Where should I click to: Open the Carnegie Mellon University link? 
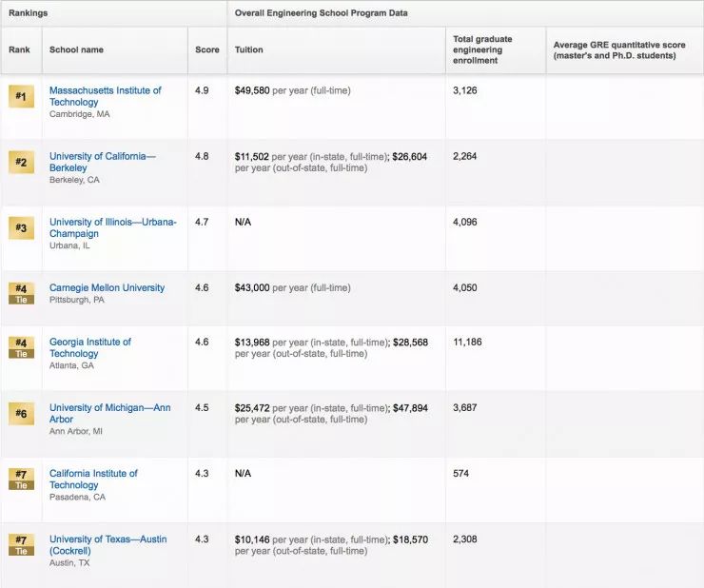click(x=107, y=287)
